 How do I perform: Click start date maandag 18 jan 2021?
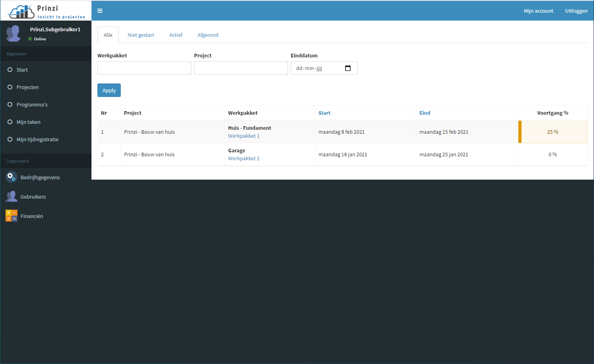pos(343,154)
